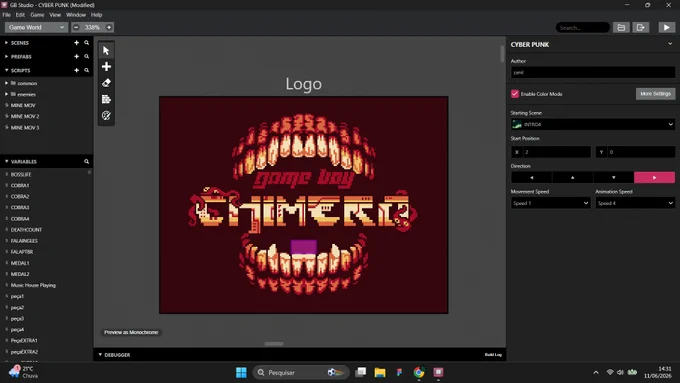
Task: Open Chrome from the taskbar
Action: pyautogui.click(x=419, y=372)
